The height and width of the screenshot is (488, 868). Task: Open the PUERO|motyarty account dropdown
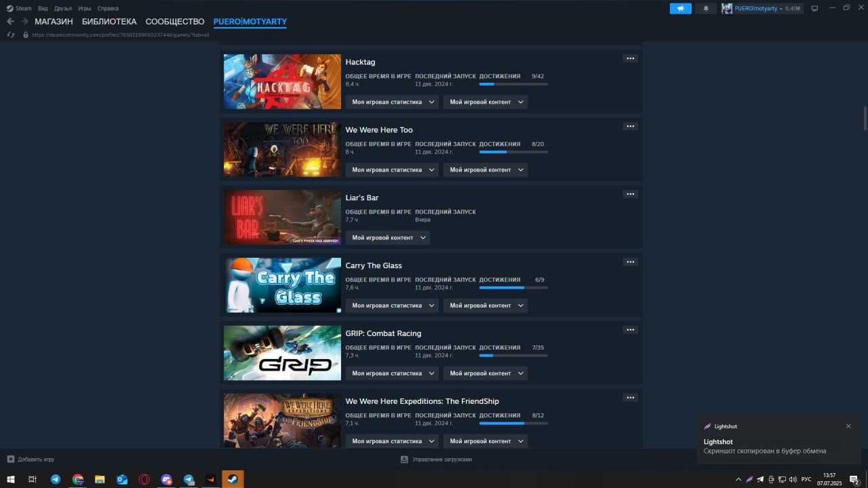[x=762, y=8]
